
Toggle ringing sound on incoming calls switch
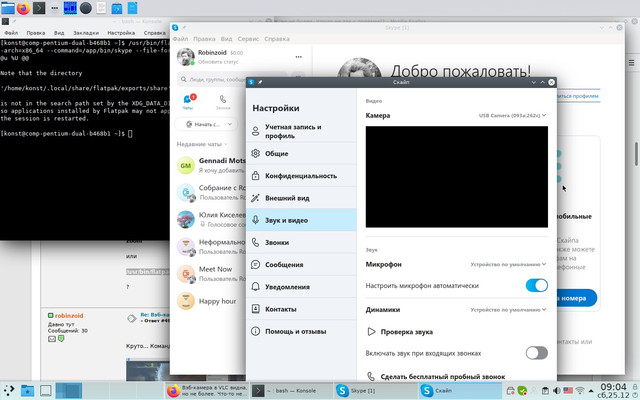(x=536, y=353)
